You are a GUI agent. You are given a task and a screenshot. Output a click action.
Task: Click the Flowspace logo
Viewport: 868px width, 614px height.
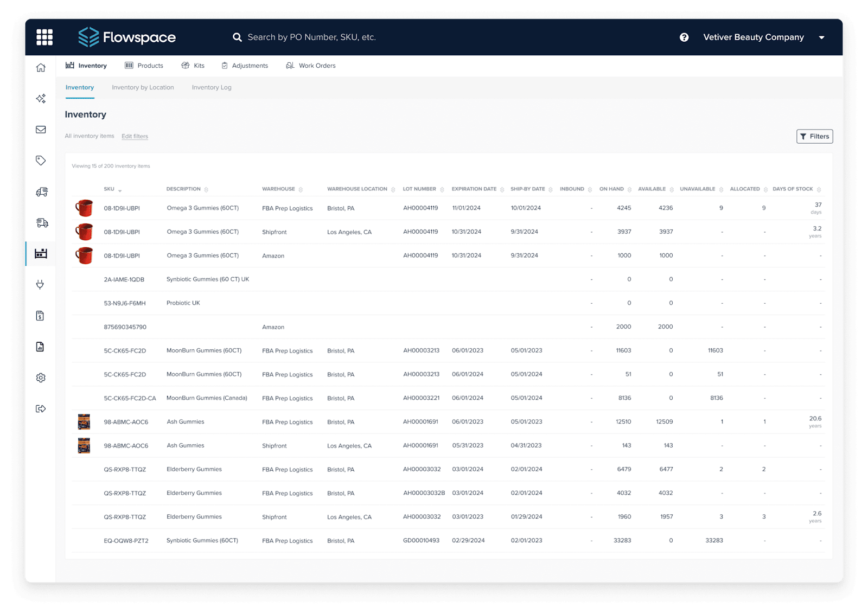127,37
